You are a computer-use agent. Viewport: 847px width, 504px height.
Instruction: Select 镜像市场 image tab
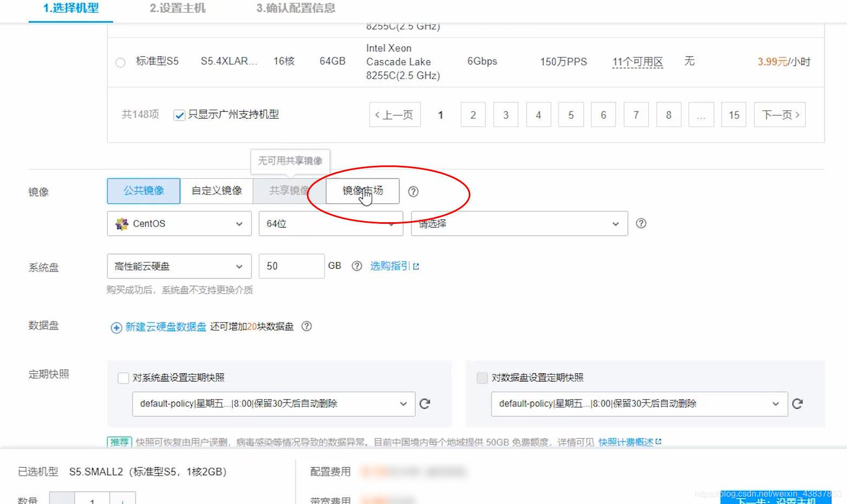pyautogui.click(x=363, y=191)
